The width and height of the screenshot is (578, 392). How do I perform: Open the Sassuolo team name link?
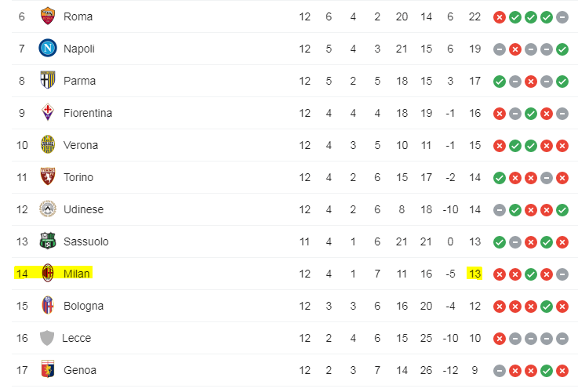click(85, 241)
